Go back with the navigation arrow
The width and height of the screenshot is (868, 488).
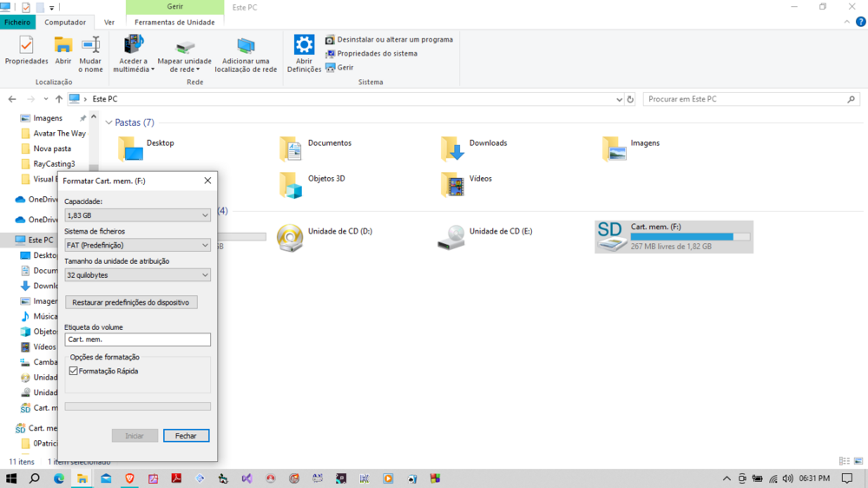12,99
